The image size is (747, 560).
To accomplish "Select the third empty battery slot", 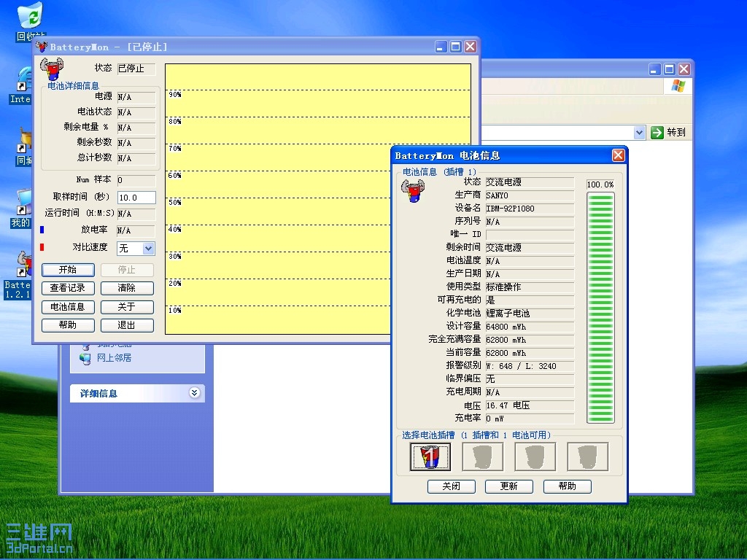I will [535, 456].
